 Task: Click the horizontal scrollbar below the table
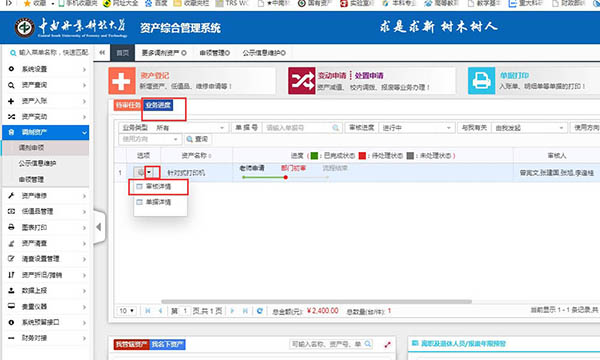(316, 301)
